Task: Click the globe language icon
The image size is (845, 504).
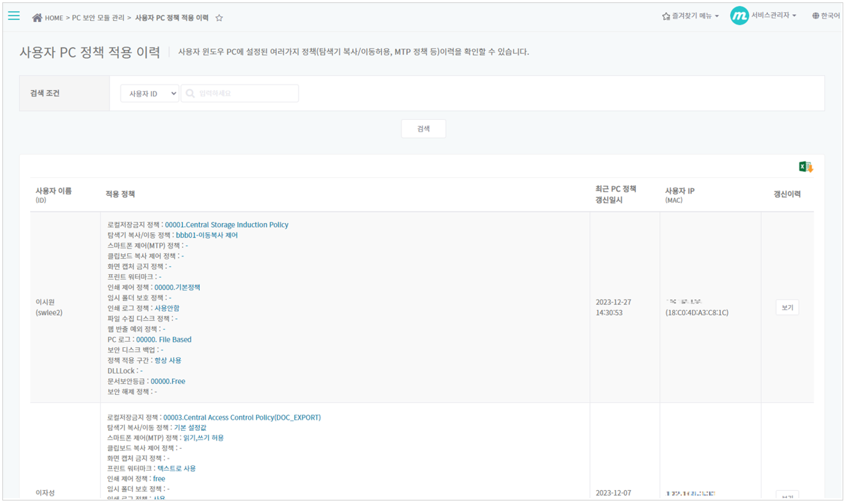Action: click(x=815, y=16)
